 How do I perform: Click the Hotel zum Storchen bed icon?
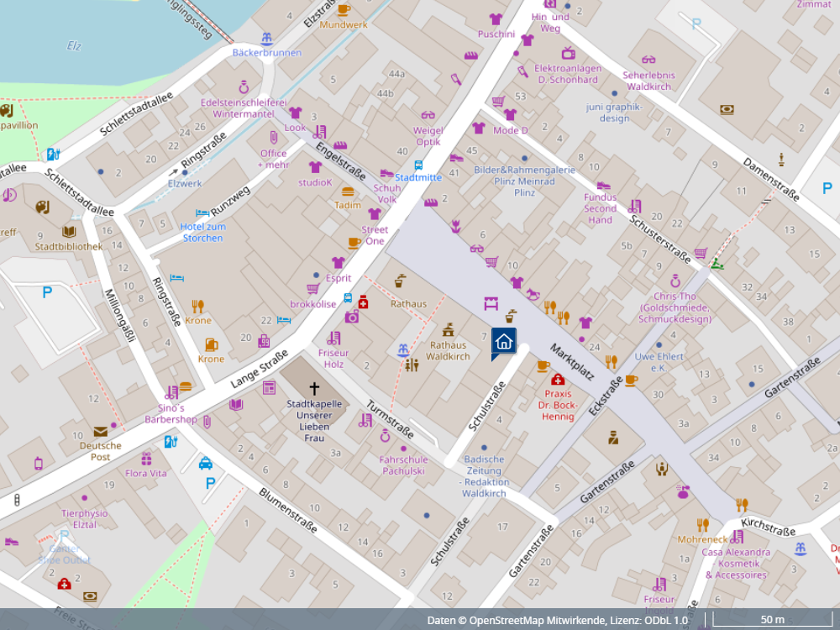click(202, 213)
